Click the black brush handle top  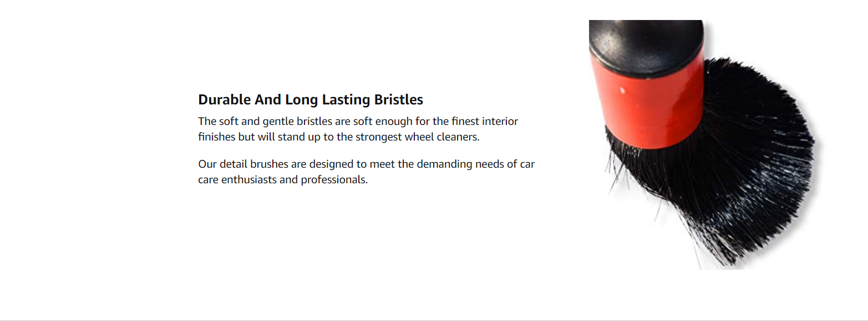[647, 47]
